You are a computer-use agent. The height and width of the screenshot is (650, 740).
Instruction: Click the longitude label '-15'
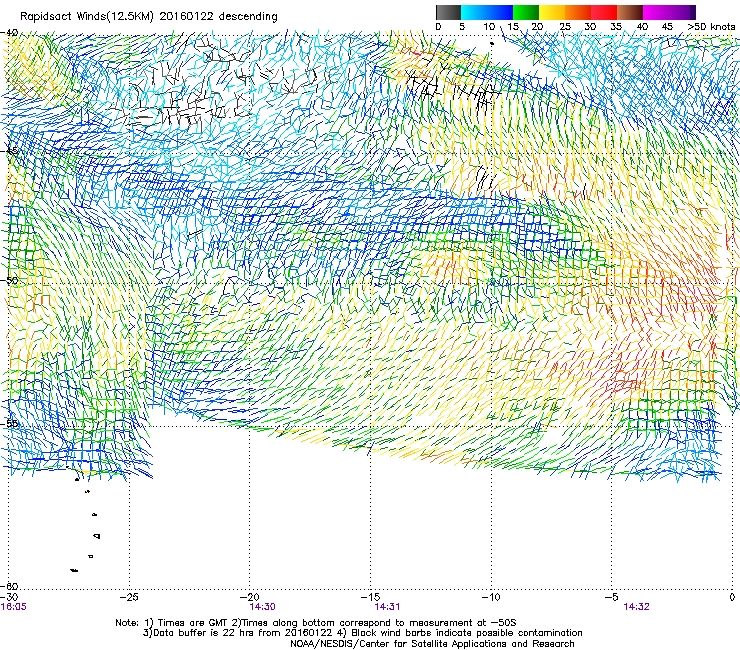(370, 597)
